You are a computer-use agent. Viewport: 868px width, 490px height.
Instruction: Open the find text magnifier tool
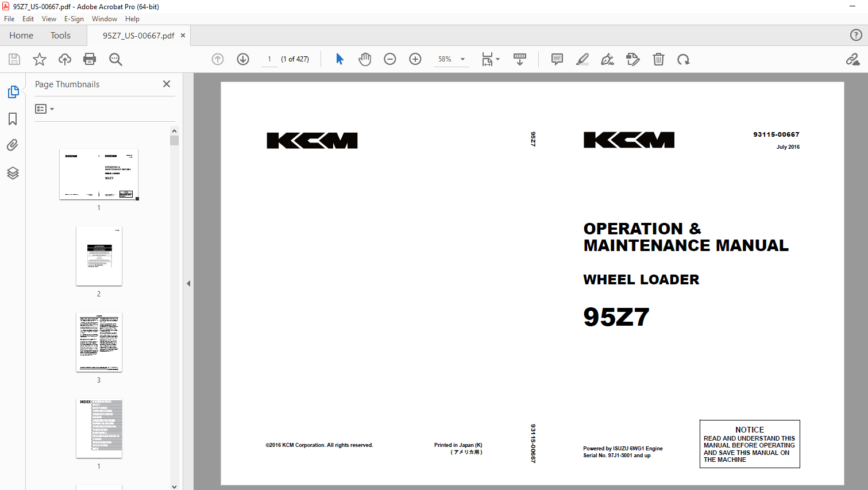pyautogui.click(x=115, y=59)
